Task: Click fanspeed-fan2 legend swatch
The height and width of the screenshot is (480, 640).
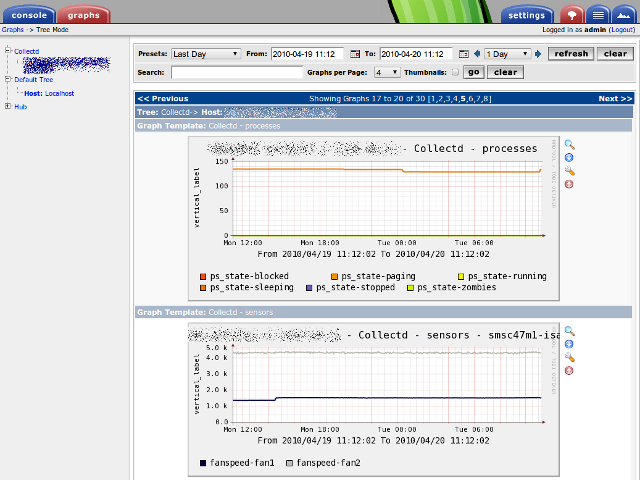Action: point(289,463)
